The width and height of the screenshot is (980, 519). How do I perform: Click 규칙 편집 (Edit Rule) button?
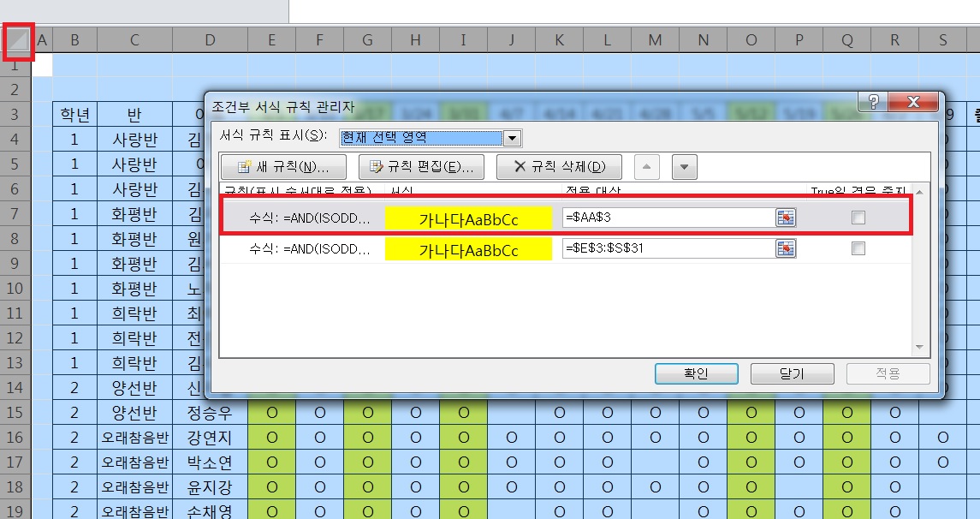point(421,167)
